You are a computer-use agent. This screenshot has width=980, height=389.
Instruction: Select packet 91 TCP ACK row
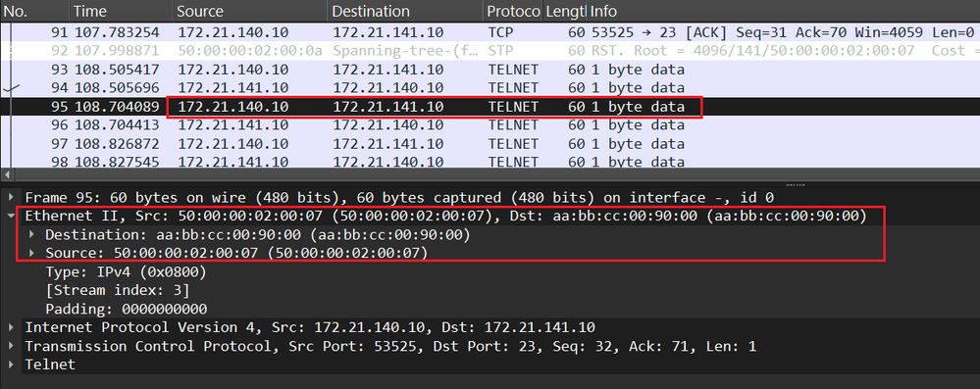[490, 32]
